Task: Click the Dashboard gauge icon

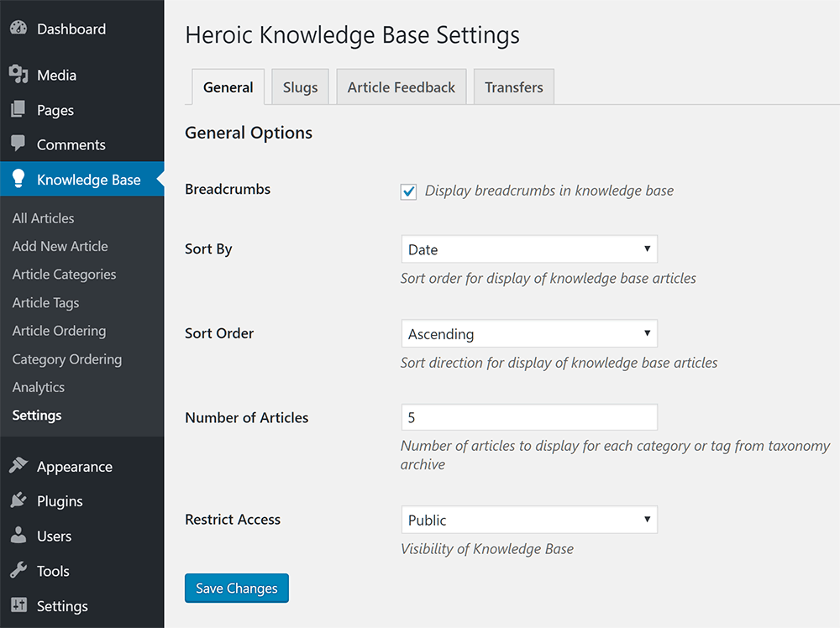Action: tap(18, 29)
